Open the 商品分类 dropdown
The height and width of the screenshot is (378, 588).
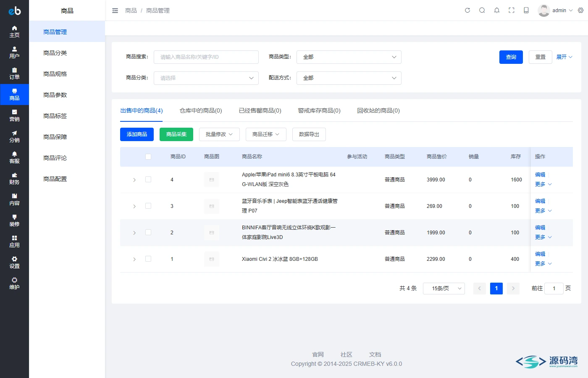pyautogui.click(x=206, y=78)
